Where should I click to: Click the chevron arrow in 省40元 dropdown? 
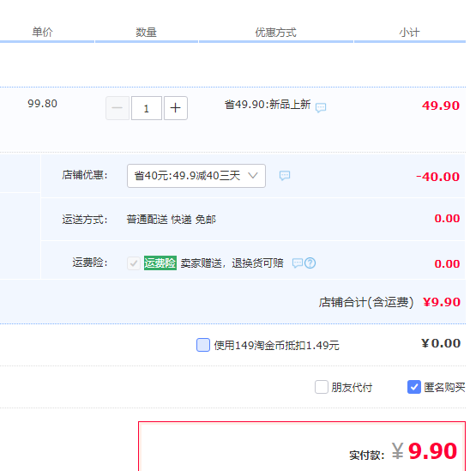click(252, 176)
